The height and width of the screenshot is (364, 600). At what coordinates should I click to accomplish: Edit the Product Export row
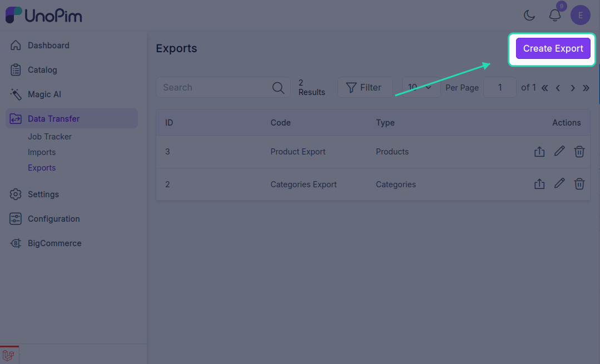coord(559,151)
